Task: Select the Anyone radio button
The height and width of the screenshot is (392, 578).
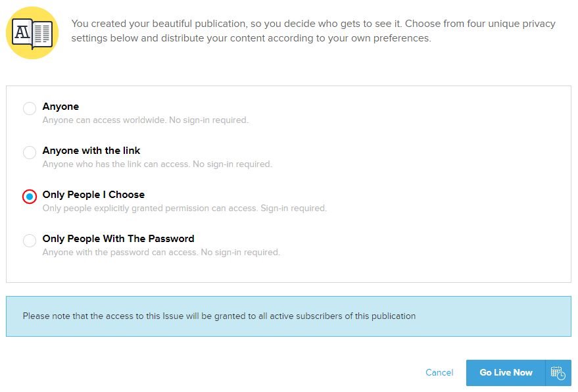Action: tap(30, 109)
